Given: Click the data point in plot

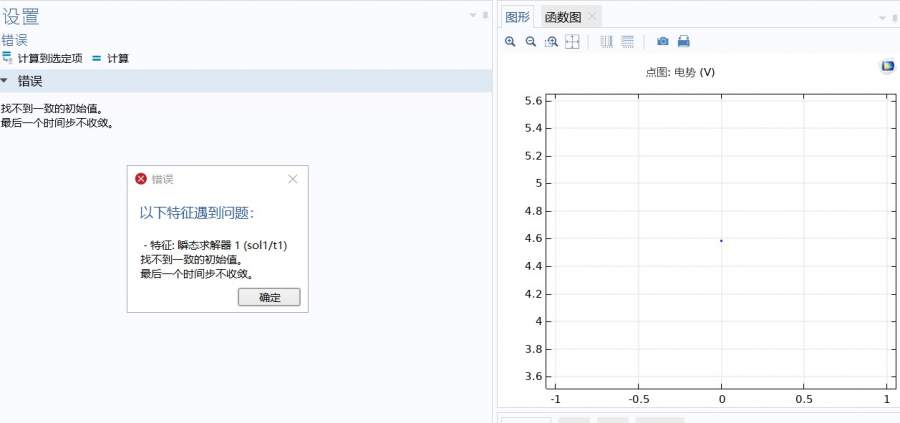Looking at the screenshot, I should [x=721, y=240].
